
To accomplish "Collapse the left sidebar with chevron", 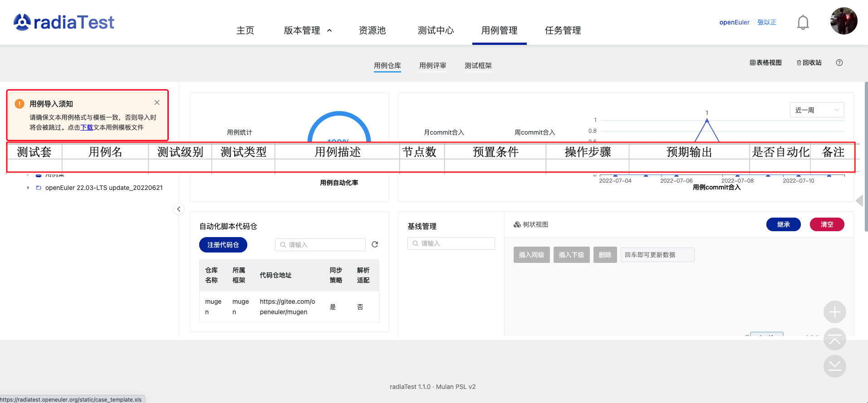I will click(179, 209).
